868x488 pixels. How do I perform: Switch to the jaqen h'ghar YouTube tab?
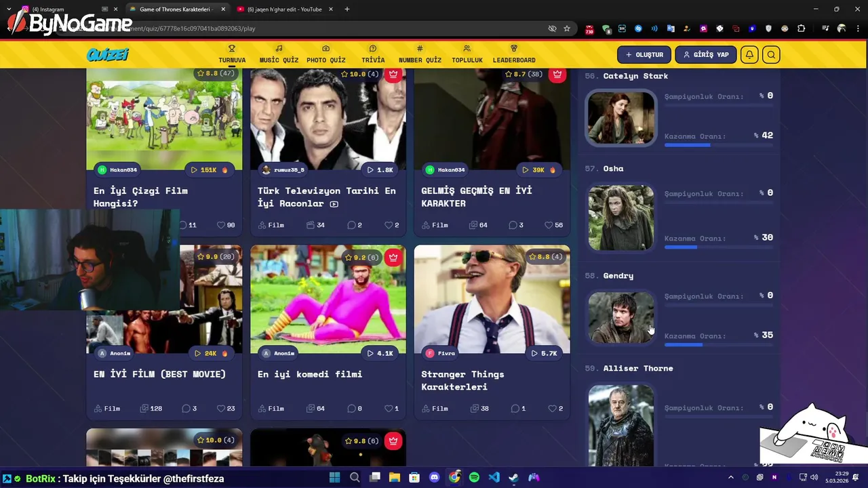tap(285, 9)
